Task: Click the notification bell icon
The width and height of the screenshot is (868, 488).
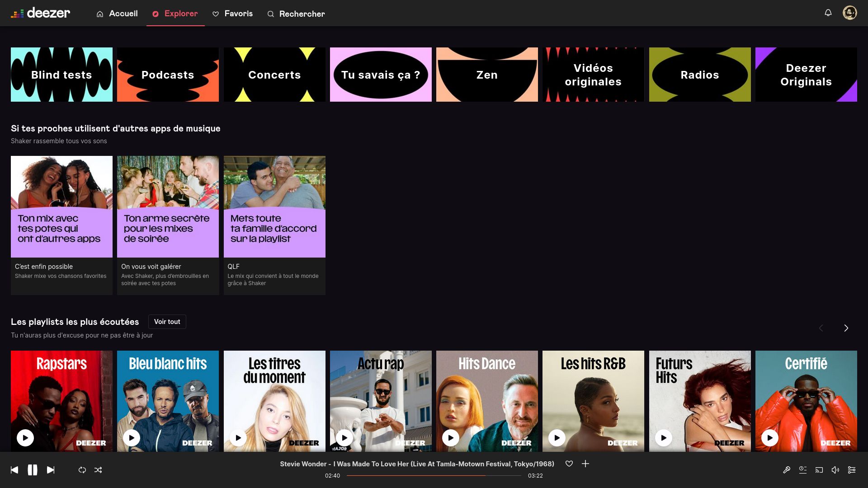Action: 828,13
